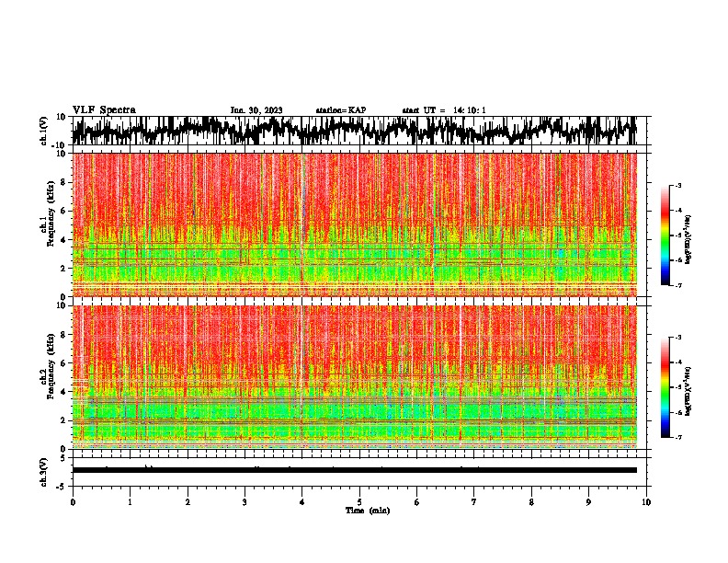Click the "4" kHz tick on ch.2 frequency axis
This screenshot has width=728, height=563.
click(63, 392)
